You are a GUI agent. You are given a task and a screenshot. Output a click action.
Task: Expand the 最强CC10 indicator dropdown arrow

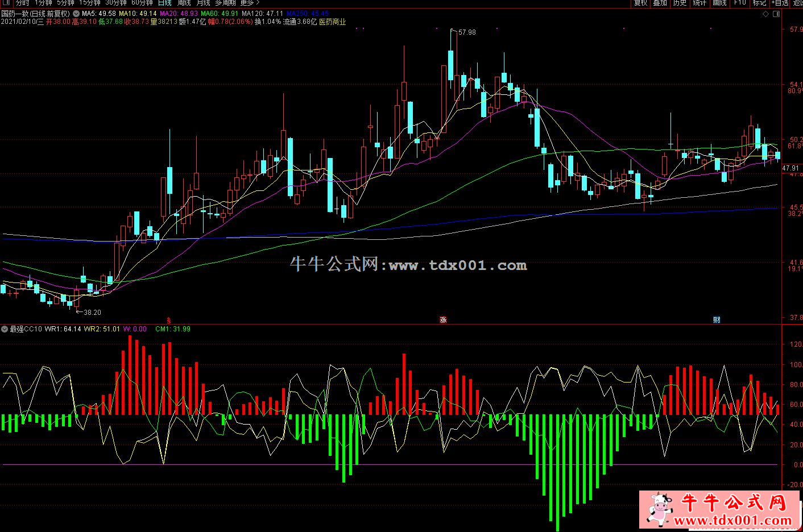pos(5,329)
